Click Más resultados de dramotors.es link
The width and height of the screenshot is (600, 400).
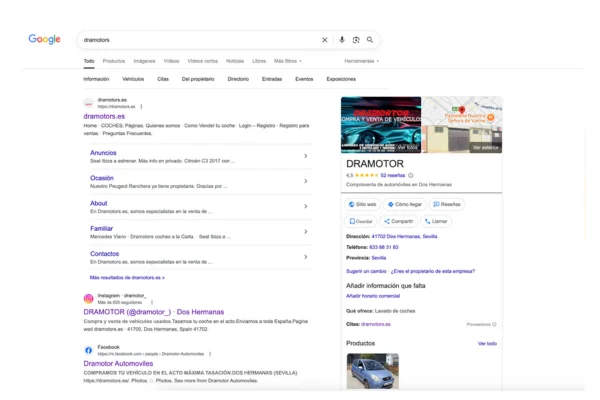127,278
